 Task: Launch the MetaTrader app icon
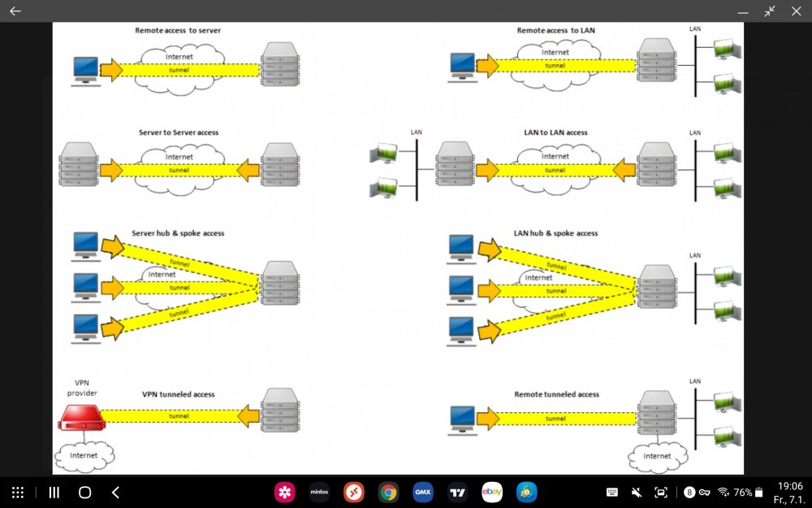(527, 492)
